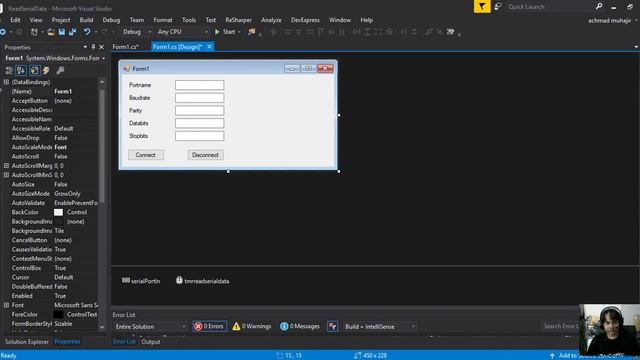Select the Databits label on the form

[x=139, y=123]
